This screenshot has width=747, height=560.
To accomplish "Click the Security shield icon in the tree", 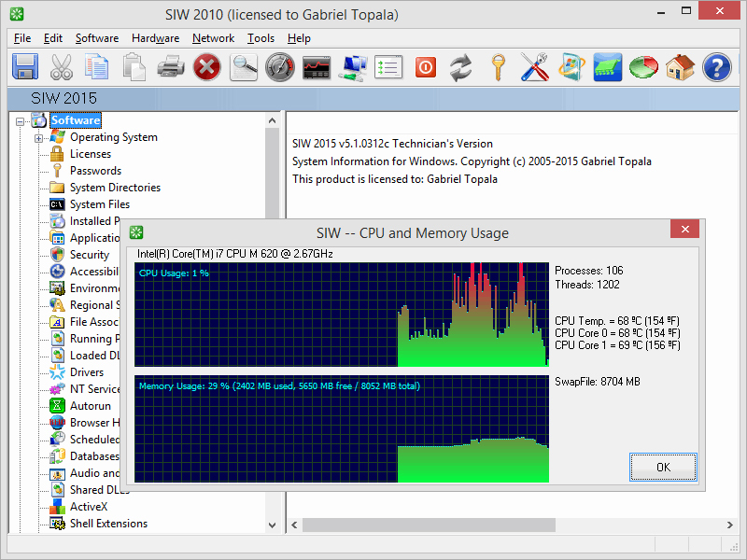I will click(57, 255).
